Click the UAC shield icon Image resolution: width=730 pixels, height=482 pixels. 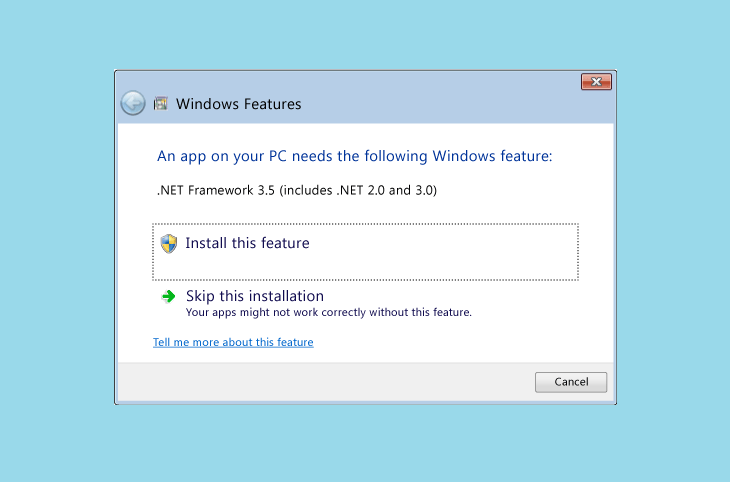coord(169,244)
